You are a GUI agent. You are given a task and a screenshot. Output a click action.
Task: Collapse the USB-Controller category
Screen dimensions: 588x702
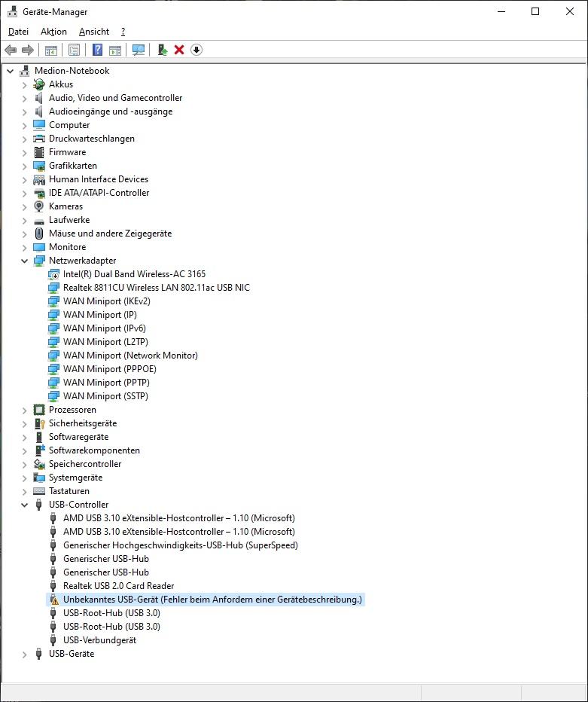tap(24, 505)
